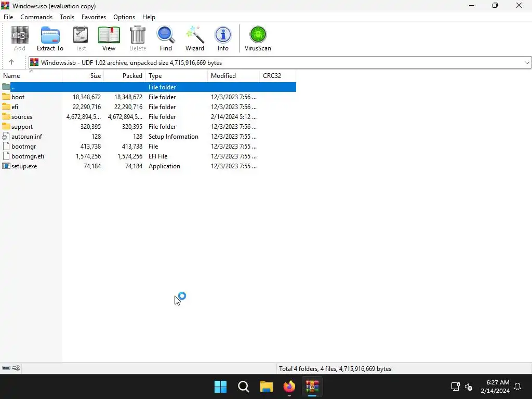Screen dimensions: 532x399
Task: Sort by Type column header
Action: pos(177,76)
